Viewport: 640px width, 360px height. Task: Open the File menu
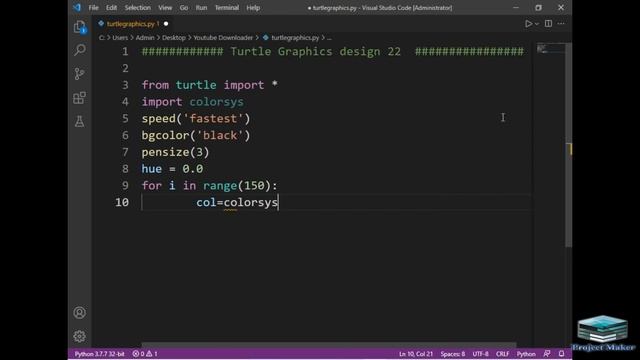pyautogui.click(x=93, y=8)
